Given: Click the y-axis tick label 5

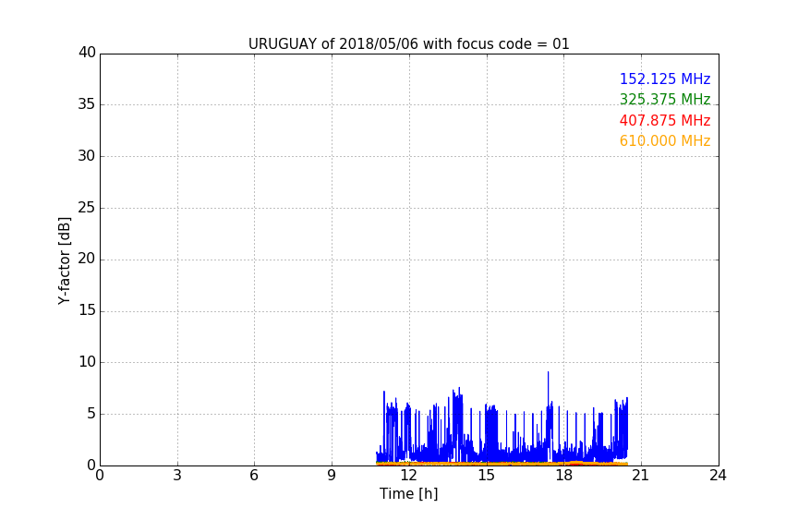Looking at the screenshot, I should pyautogui.click(x=91, y=414).
